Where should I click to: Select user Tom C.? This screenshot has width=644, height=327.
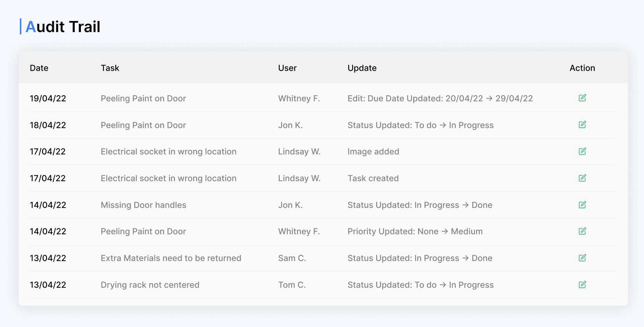click(x=292, y=285)
